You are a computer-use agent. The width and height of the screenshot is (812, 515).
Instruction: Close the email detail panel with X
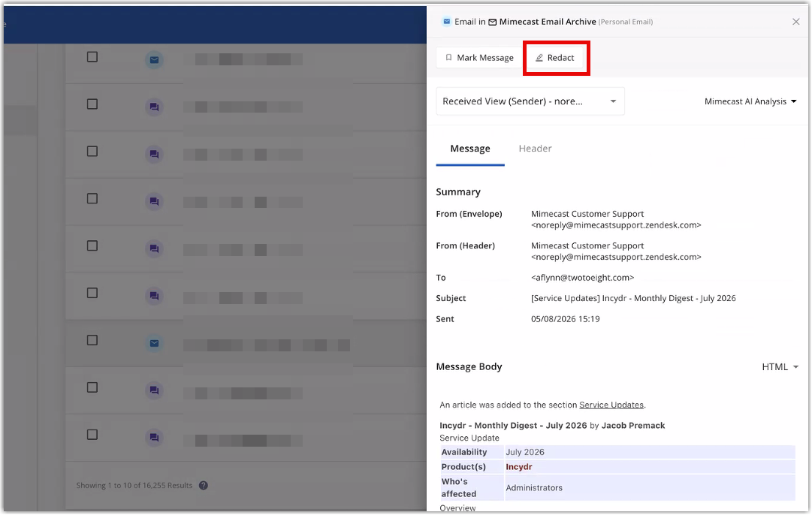(x=796, y=22)
